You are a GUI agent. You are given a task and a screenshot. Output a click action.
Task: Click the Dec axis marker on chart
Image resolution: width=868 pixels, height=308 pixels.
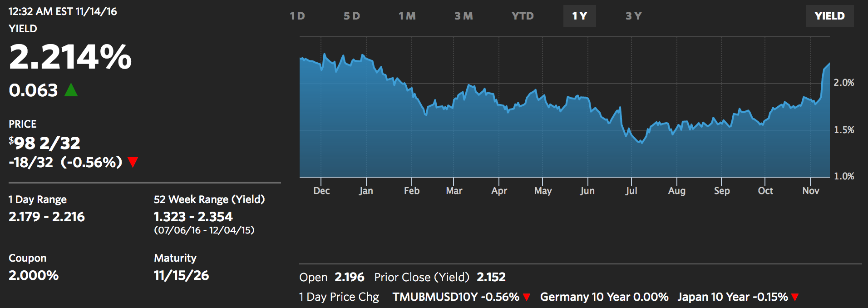pyautogui.click(x=321, y=191)
